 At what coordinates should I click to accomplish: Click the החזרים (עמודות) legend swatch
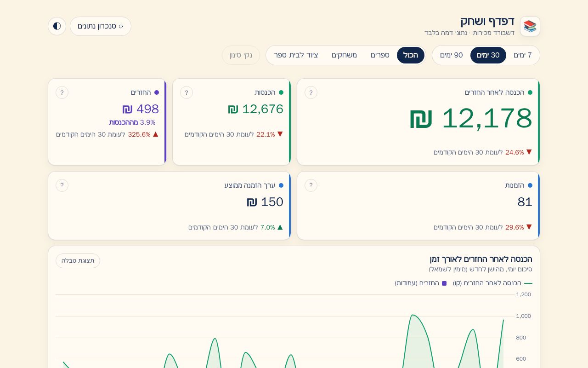coord(444,283)
